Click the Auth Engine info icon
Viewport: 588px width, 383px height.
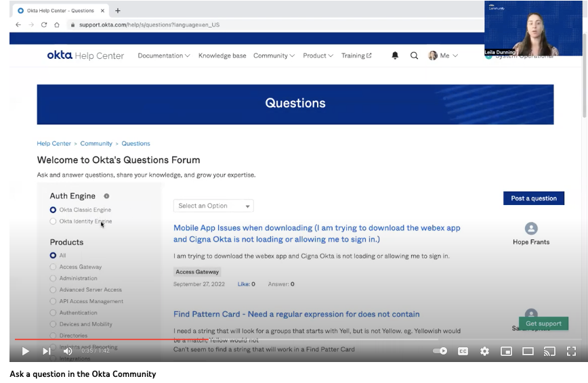pos(106,196)
